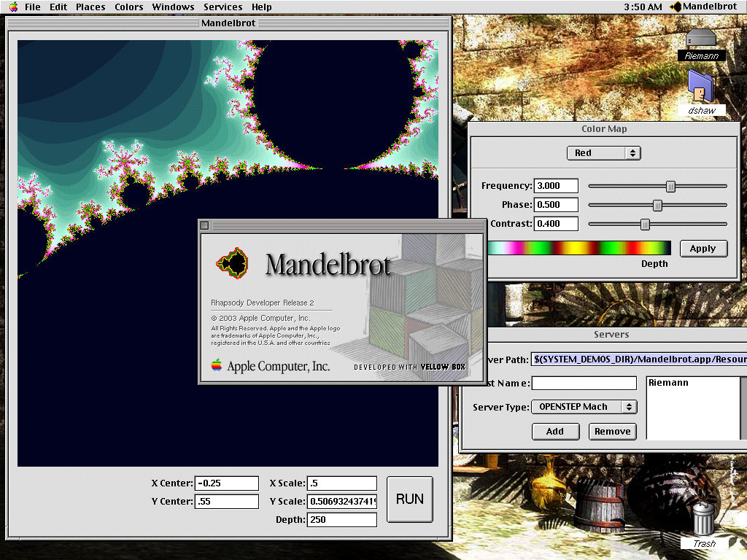Click the Frequency slider knob
747x560 pixels.
670,186
